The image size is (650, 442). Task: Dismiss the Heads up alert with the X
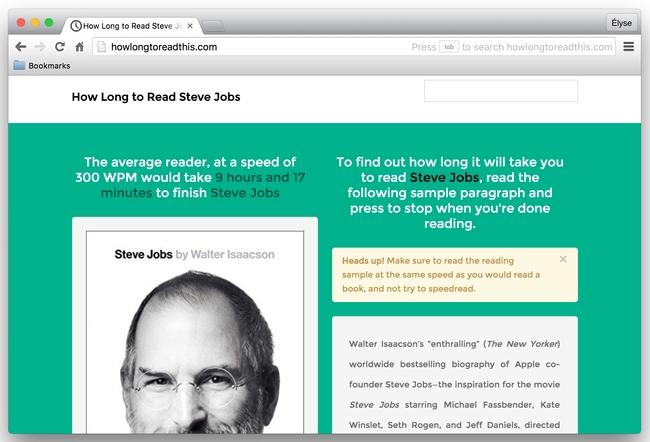563,259
